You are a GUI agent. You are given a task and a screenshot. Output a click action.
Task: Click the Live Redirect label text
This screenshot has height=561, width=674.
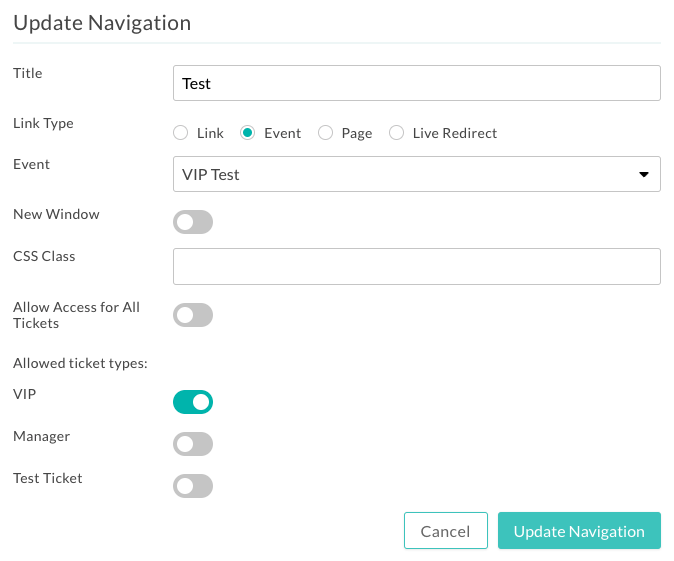click(x=455, y=133)
